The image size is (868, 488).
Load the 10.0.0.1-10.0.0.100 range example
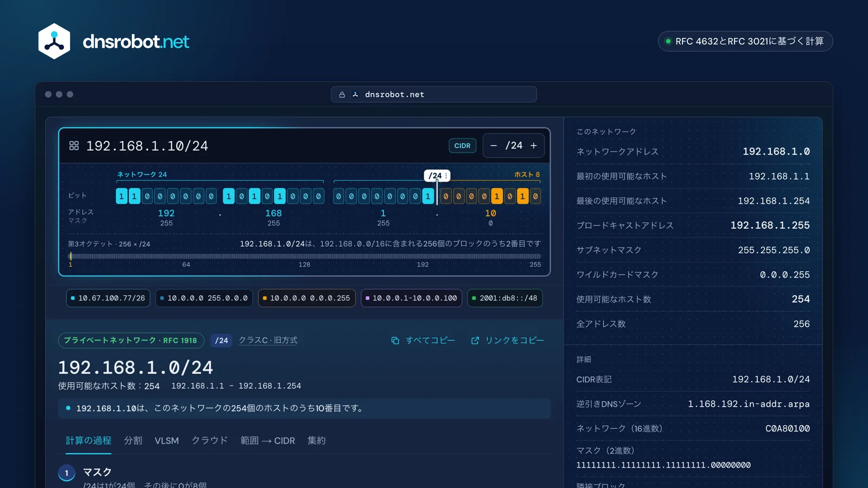click(411, 298)
